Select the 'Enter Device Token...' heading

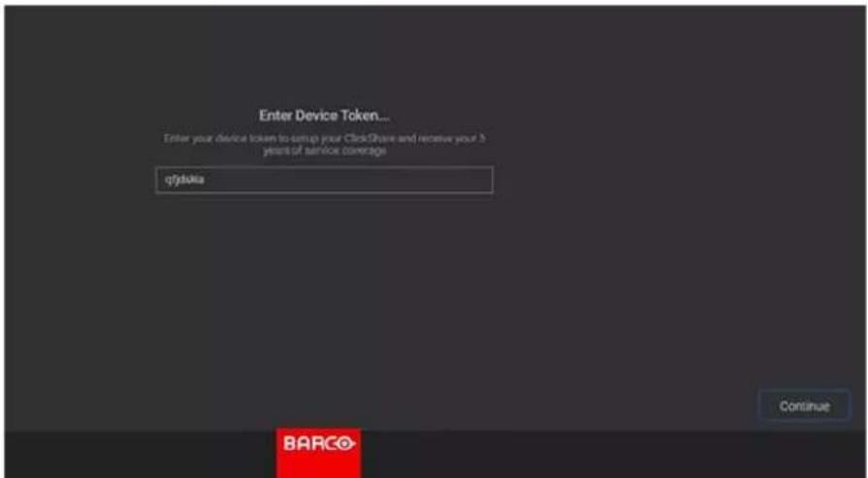coord(324,116)
